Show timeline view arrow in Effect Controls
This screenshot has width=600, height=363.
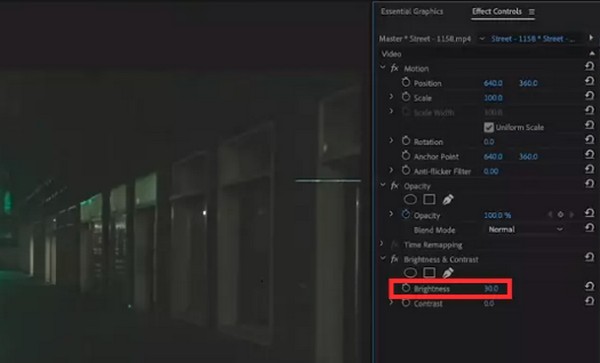(591, 37)
